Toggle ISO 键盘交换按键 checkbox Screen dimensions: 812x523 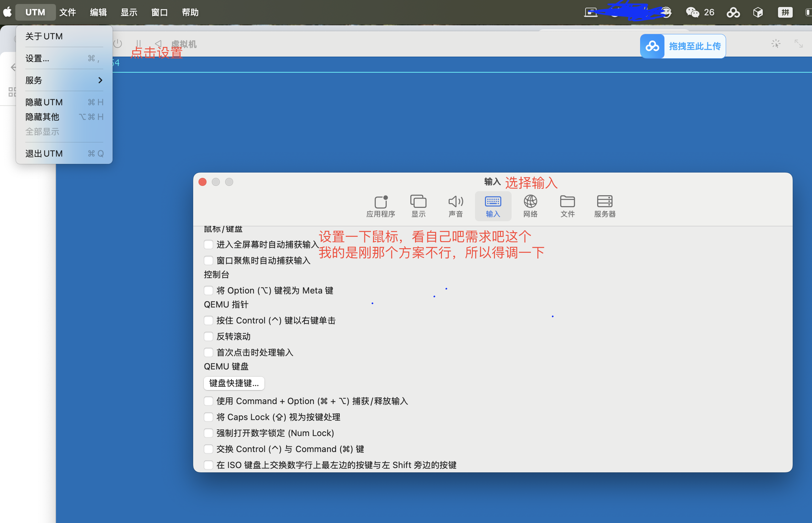tap(208, 465)
